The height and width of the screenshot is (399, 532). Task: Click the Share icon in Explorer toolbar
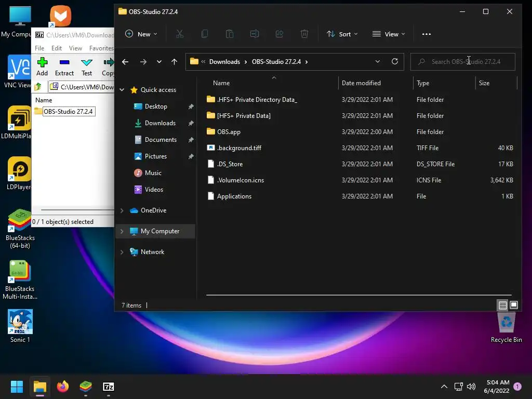pyautogui.click(x=280, y=34)
